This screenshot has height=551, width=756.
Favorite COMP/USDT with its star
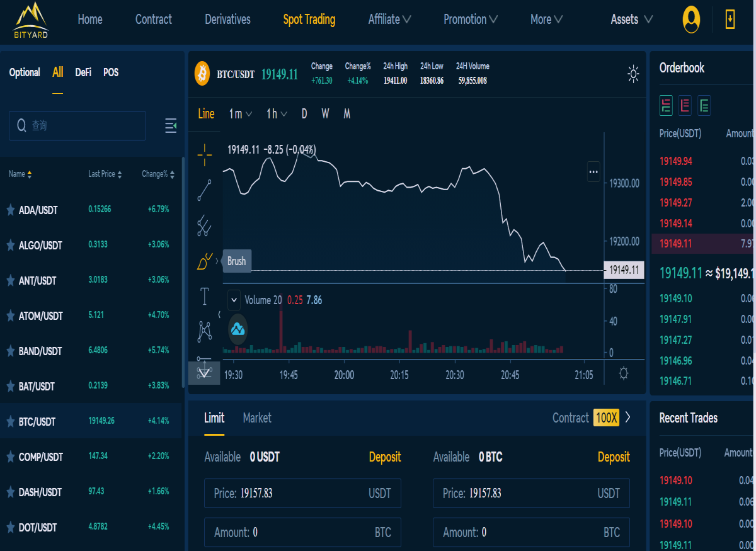pyautogui.click(x=10, y=457)
